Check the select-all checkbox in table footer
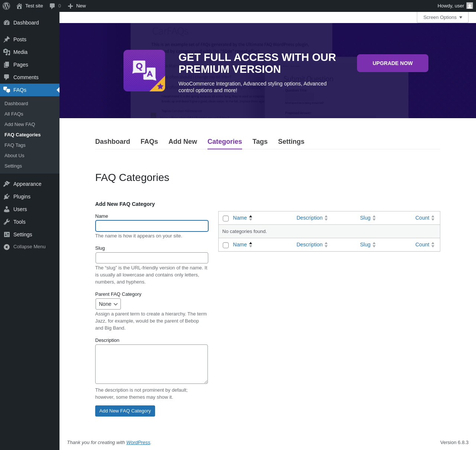This screenshot has height=450, width=476. pos(226,245)
